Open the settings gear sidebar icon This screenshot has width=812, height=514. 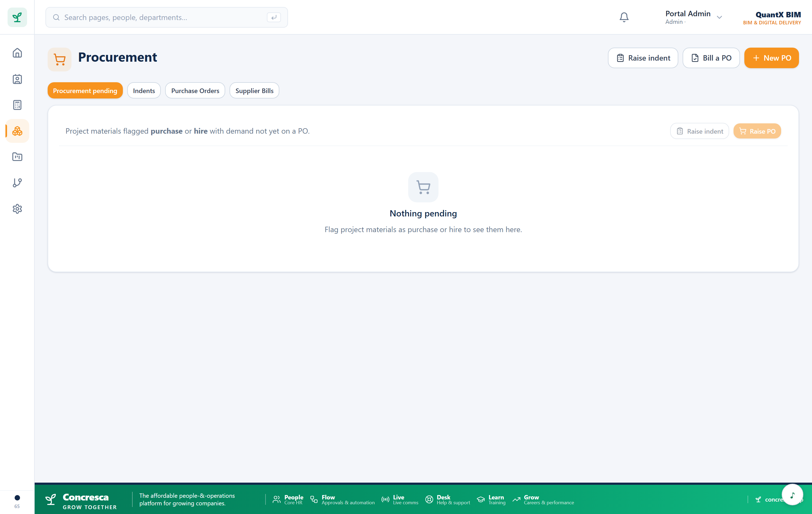17,209
